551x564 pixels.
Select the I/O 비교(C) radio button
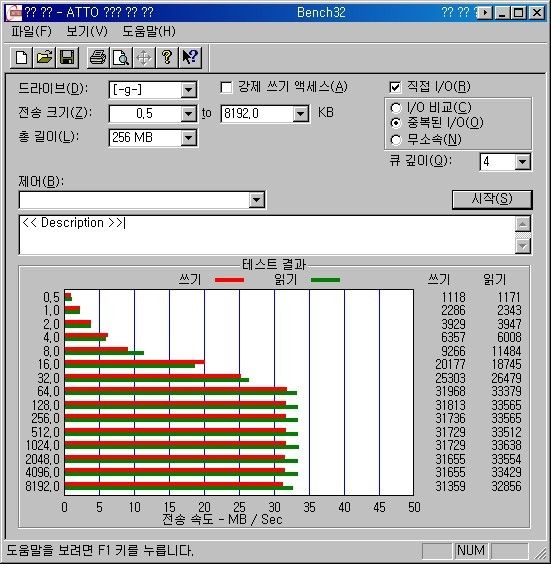click(x=396, y=107)
